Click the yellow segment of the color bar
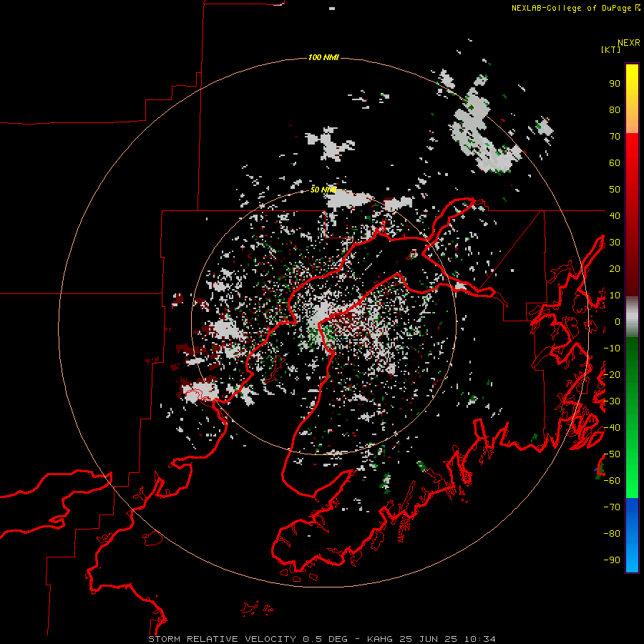The width and height of the screenshot is (644, 644). pyautogui.click(x=632, y=82)
